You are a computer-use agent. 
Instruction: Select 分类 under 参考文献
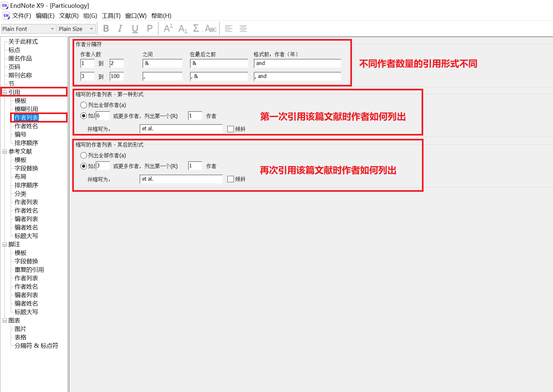pos(20,194)
